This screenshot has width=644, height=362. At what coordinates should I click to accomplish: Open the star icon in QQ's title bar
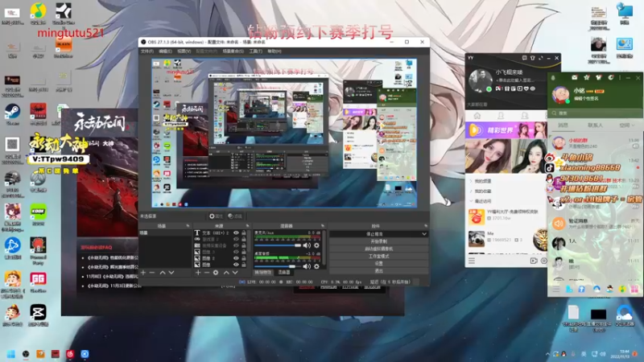coord(587,77)
